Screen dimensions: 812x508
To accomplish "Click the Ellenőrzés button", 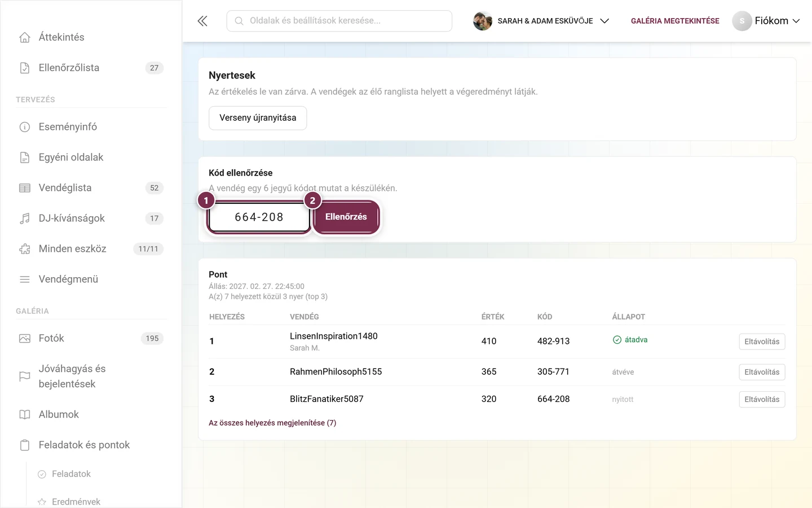I will click(346, 217).
